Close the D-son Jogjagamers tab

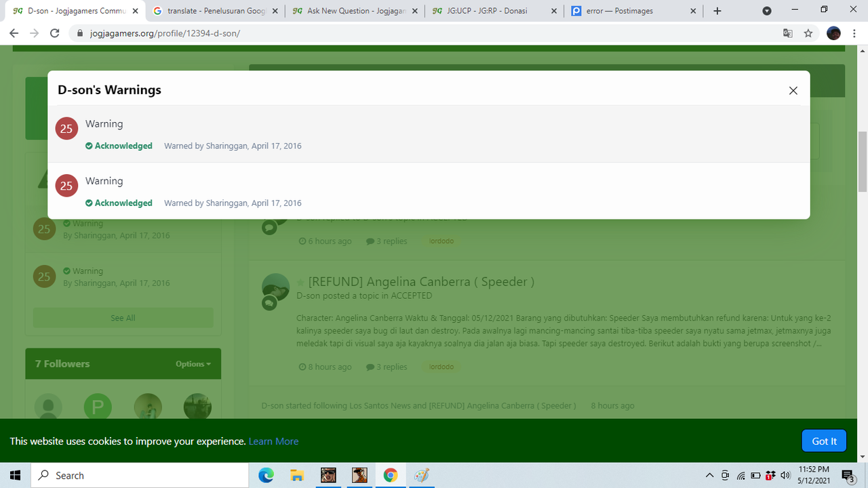pos(135,11)
